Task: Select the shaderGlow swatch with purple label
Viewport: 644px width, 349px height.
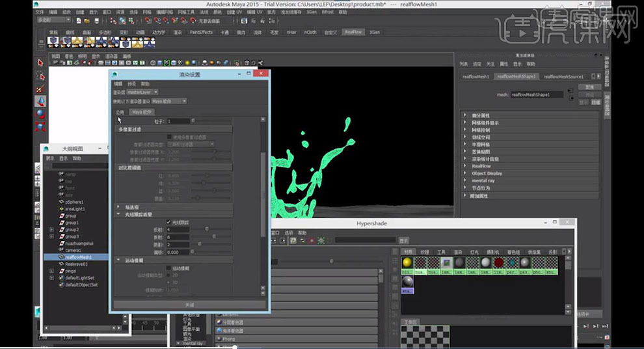Action: click(407, 284)
